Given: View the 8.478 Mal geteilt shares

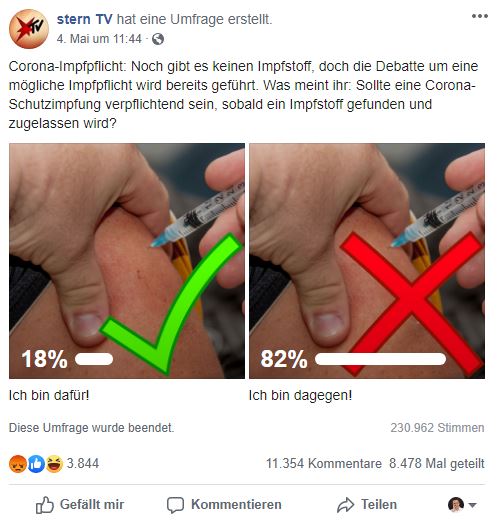Looking at the screenshot, I should tap(437, 464).
